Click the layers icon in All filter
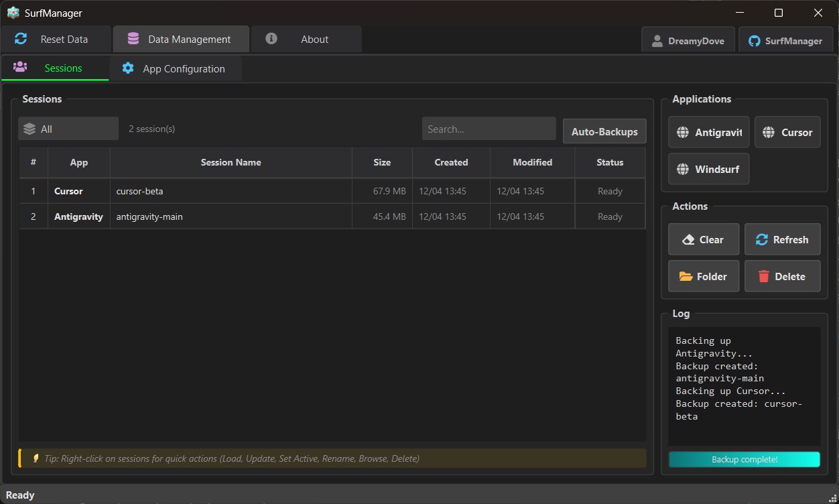 point(29,129)
